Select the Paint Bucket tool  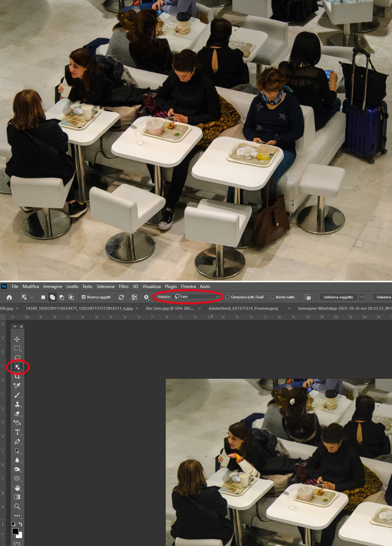pyautogui.click(x=17, y=423)
